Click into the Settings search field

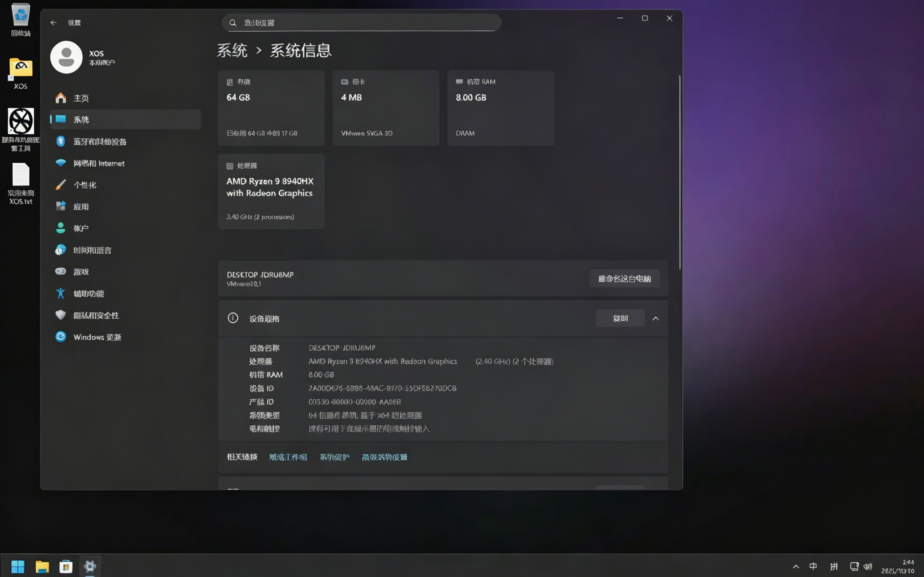coord(361,23)
